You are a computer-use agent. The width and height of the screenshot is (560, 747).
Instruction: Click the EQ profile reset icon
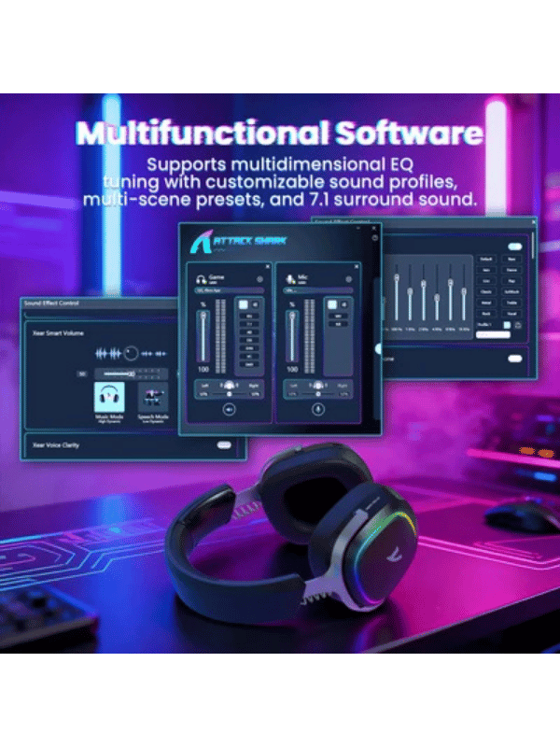[x=518, y=325]
